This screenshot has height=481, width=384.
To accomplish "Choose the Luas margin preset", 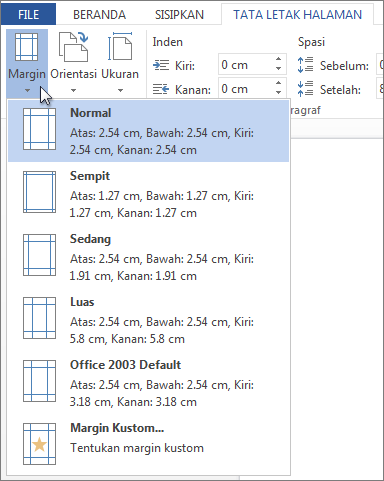I will [x=148, y=320].
